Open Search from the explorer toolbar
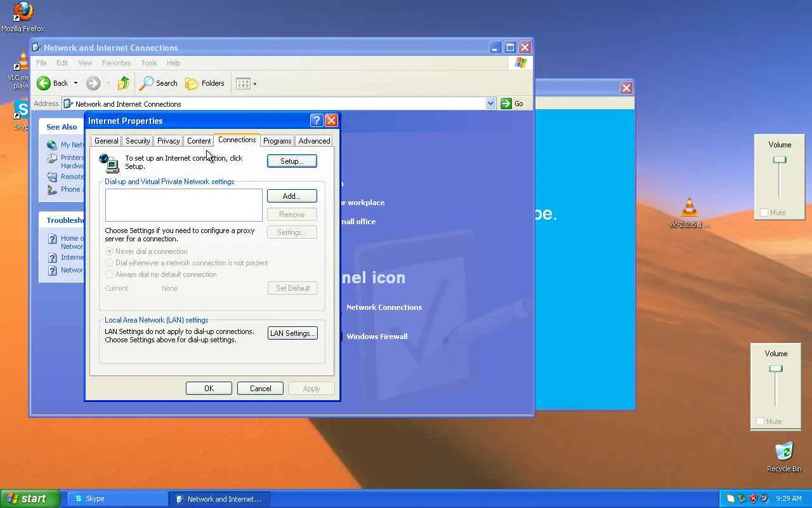The image size is (812, 508). (x=159, y=83)
